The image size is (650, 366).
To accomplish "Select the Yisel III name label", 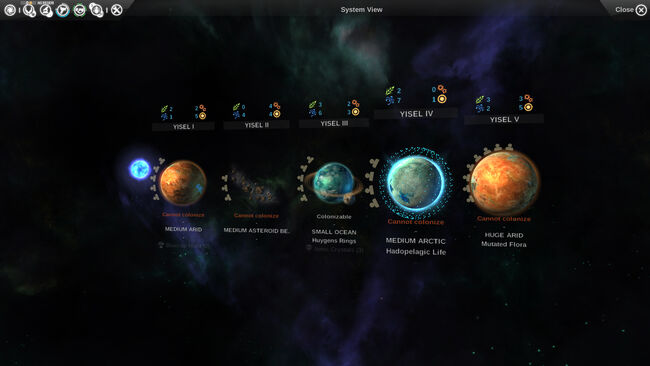I will (x=334, y=123).
